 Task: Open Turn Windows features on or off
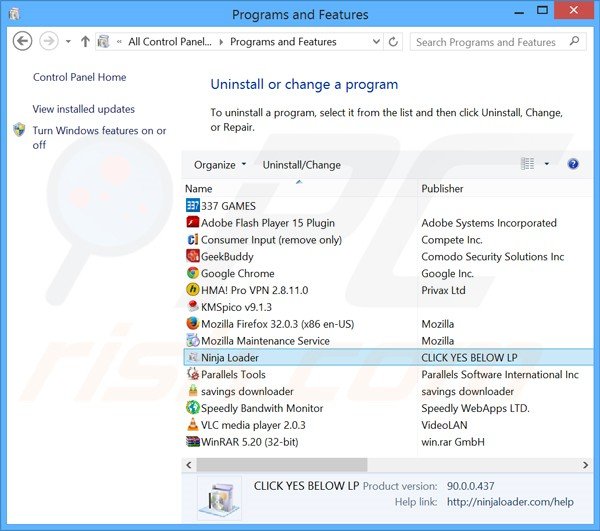99,137
